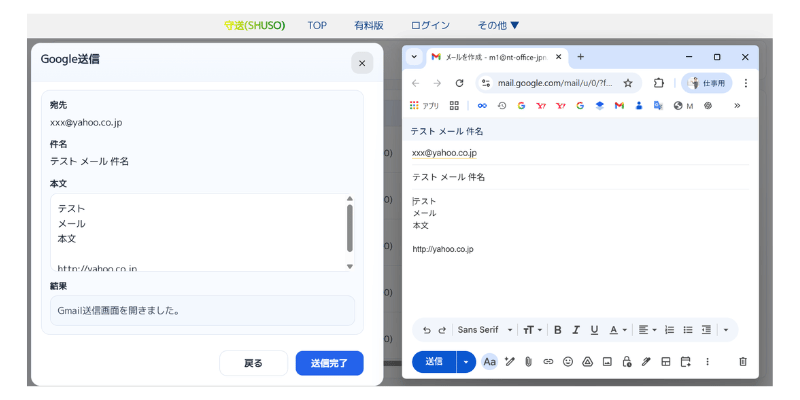Screen dimensions: 800x400
Task: Open more options three-dot menu in compose
Action: [x=707, y=362]
